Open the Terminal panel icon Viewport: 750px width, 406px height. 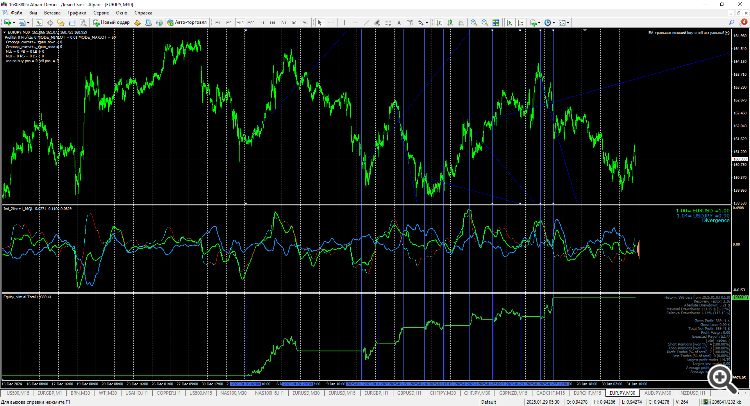click(x=72, y=22)
